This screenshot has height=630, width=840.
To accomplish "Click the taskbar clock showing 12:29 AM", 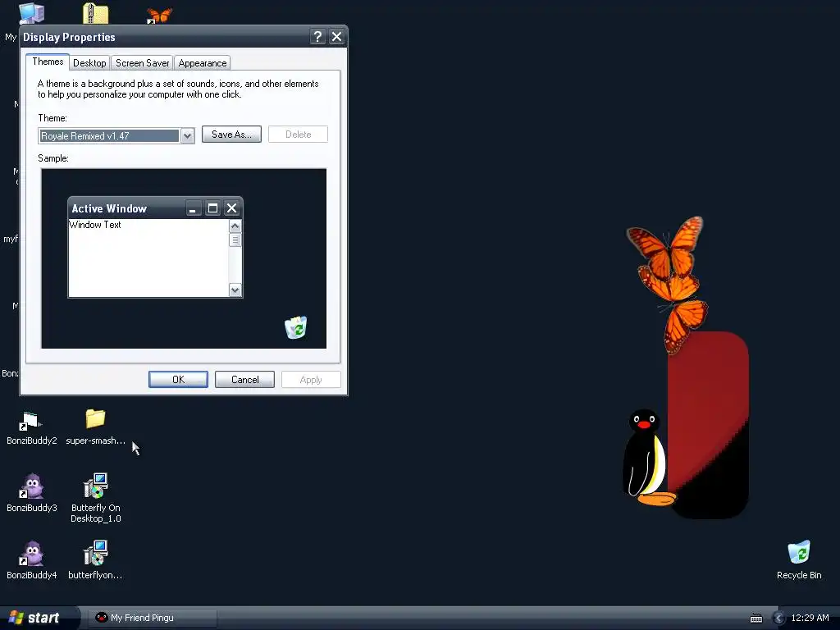I will pyautogui.click(x=810, y=618).
